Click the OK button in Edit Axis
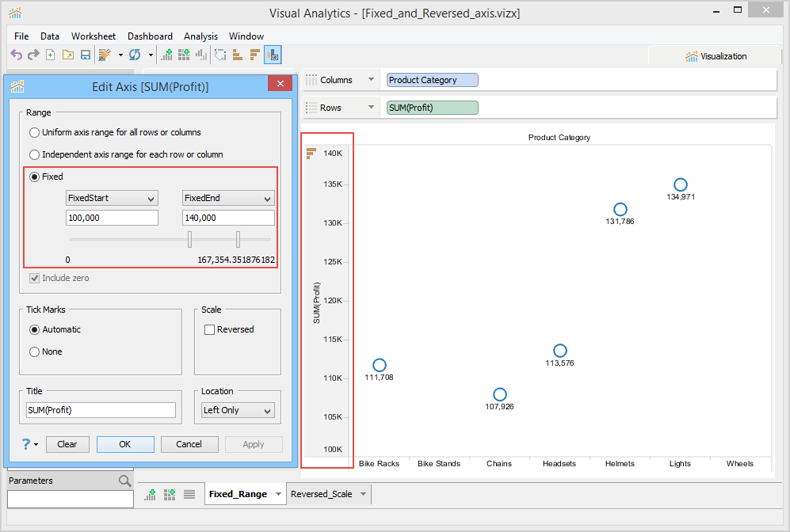Screen dimensions: 790x532 pos(125,444)
